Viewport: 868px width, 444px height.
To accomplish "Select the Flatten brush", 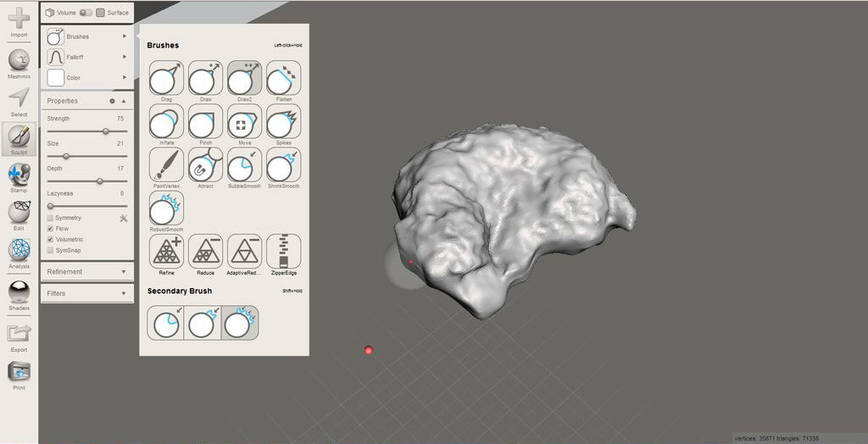I will click(283, 78).
